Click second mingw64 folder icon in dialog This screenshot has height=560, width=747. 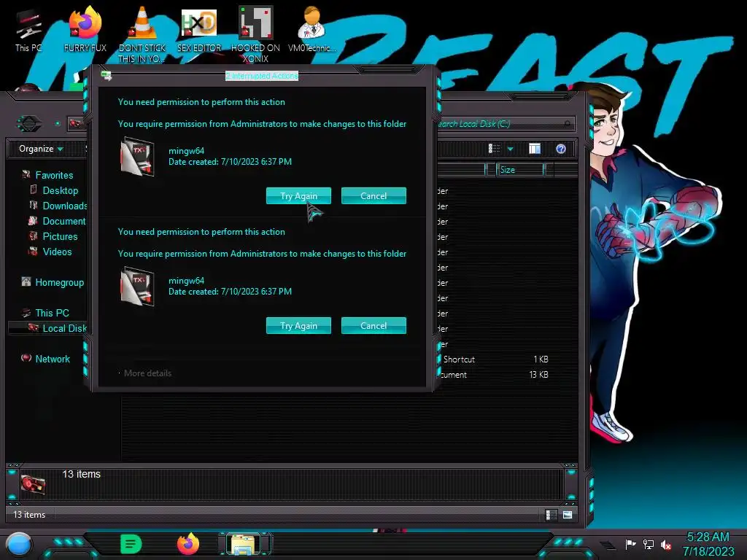137,286
